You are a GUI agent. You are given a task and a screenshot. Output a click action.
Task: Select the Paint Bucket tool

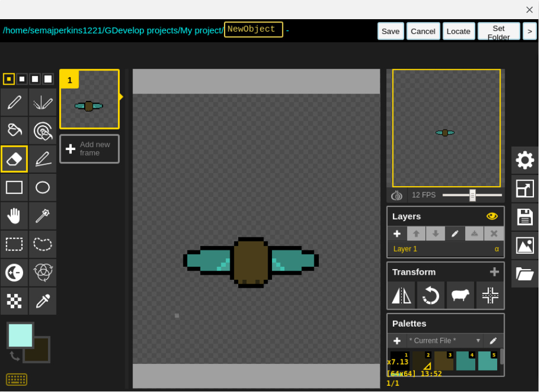coord(14,130)
